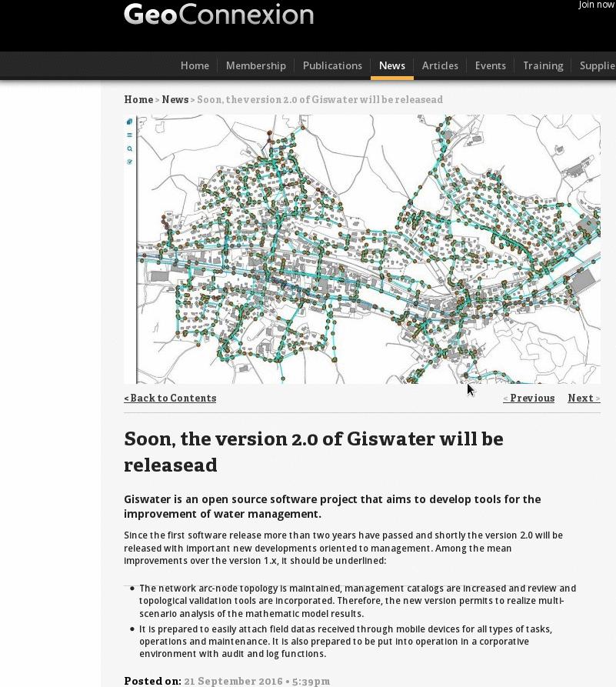Go to the Publications section
This screenshot has height=687, width=616.
(332, 65)
